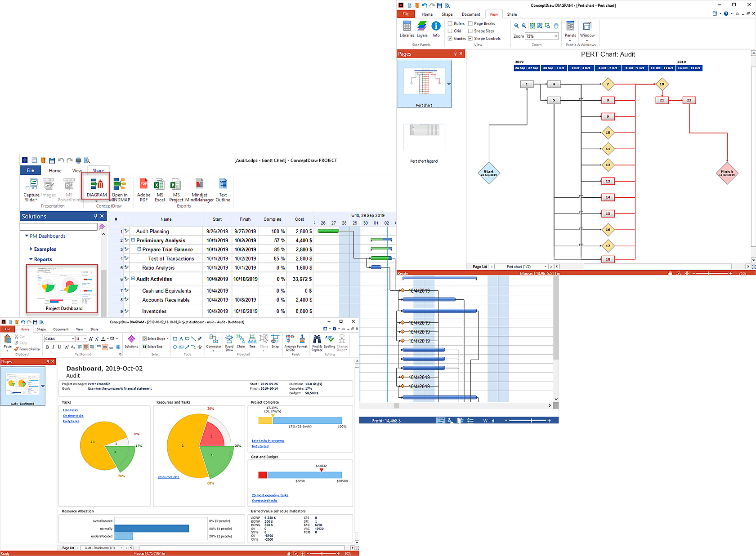Image resolution: width=756 pixels, height=556 pixels.
Task: Switch to Share tab in Pert chart window
Action: pos(512,14)
